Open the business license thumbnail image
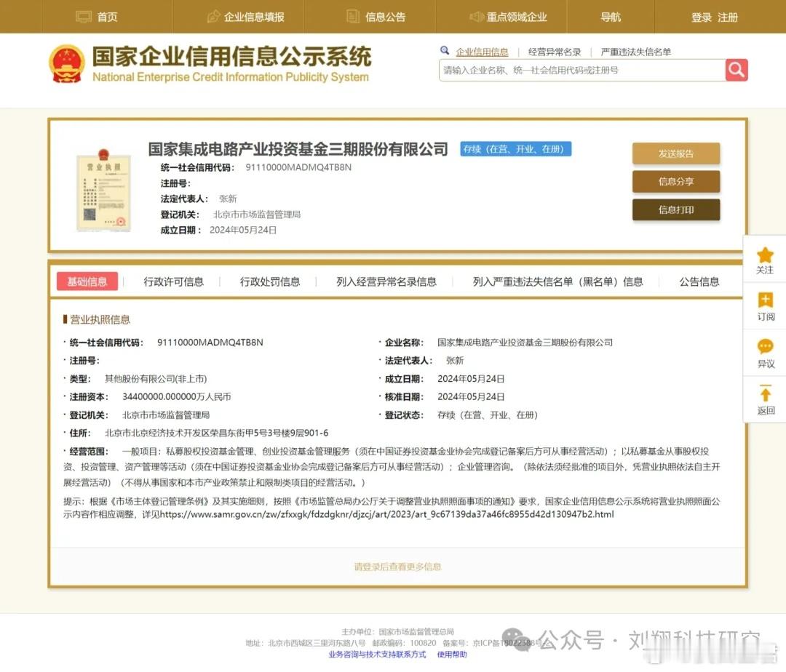786x672 pixels. 104,191
